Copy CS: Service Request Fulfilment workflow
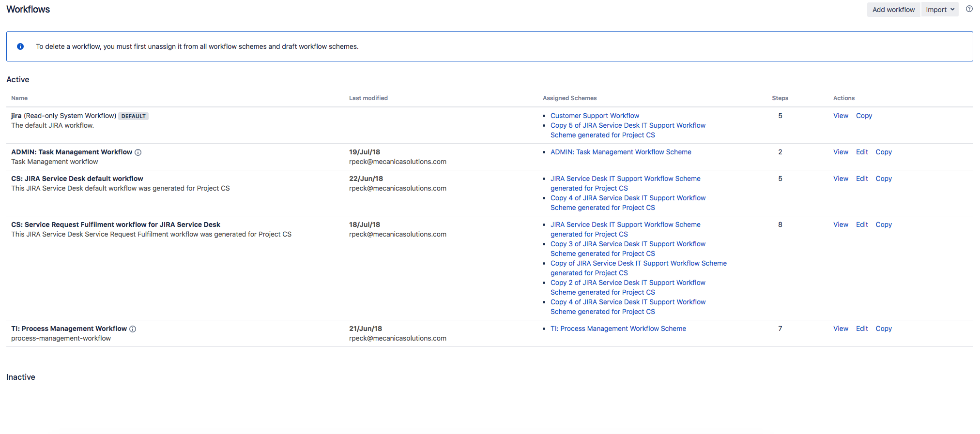The height and width of the screenshot is (434, 980). click(884, 224)
